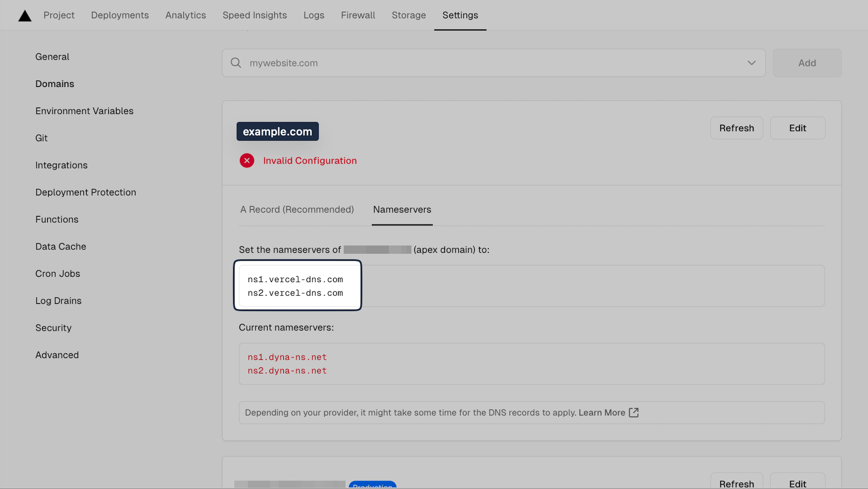Open the Firewall tab
This screenshot has height=489, width=868.
(x=358, y=15)
